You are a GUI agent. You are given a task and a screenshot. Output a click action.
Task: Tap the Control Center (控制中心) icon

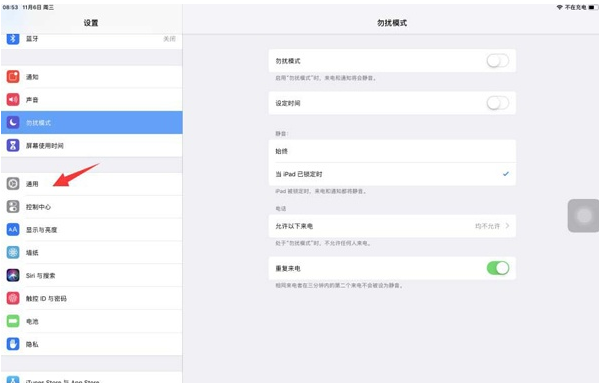click(x=13, y=207)
